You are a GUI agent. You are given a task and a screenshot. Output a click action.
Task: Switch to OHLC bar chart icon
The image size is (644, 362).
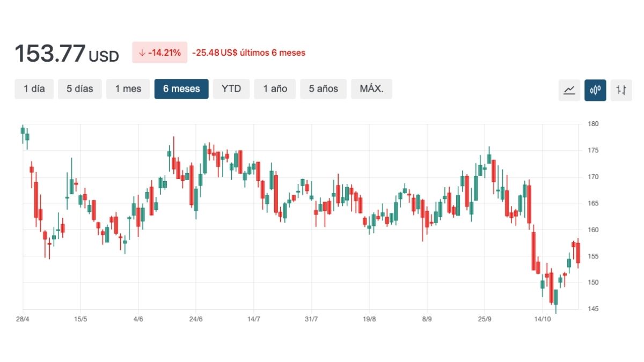pos(621,90)
